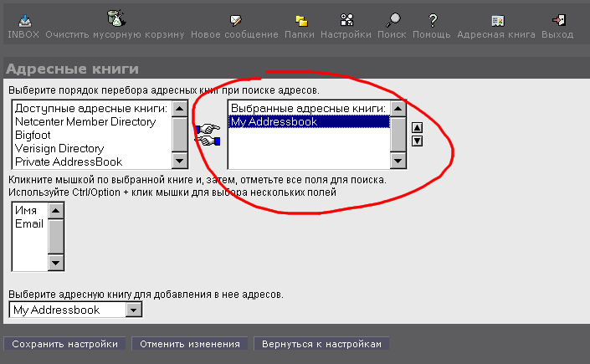Click the empty trash bin icon

116,18
